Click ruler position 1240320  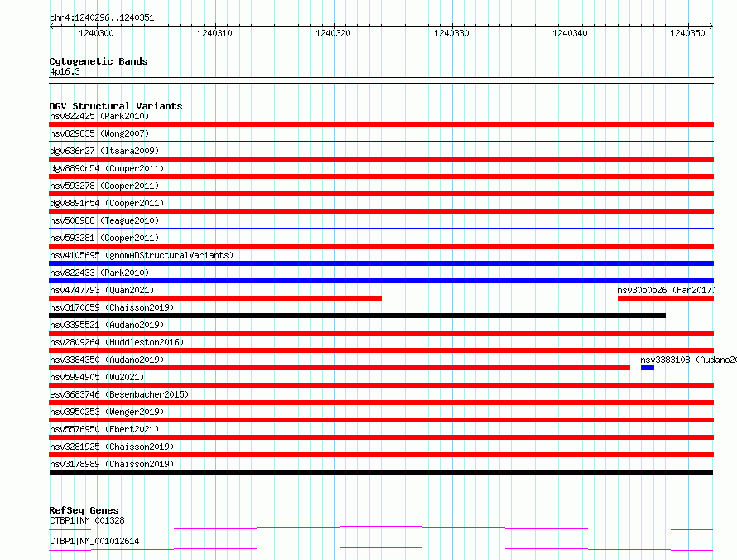pyautogui.click(x=333, y=33)
